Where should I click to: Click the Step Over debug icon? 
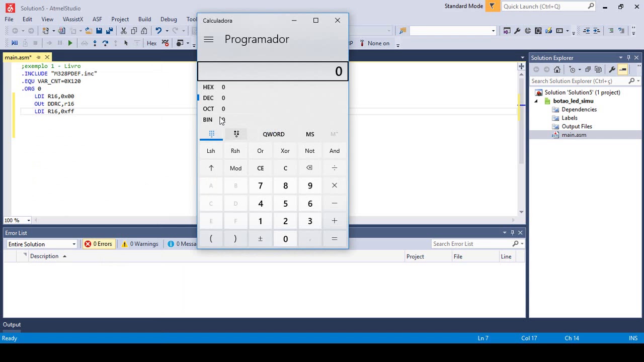(x=105, y=43)
